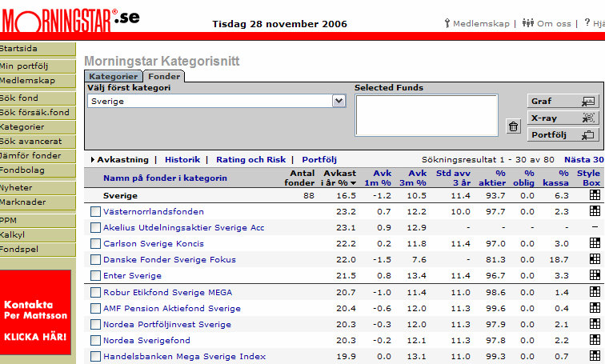605x364 pixels.
Task: Click Nästa 30 for next results
Action: (583, 160)
